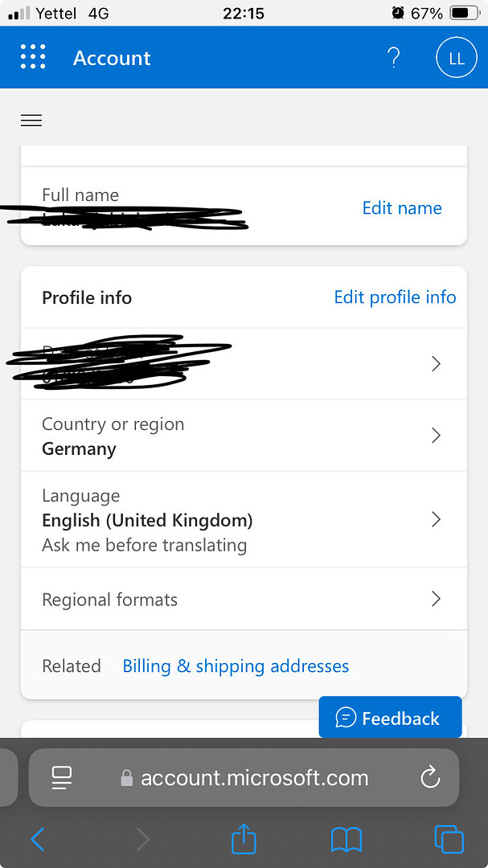Reload the page in Safari
The width and height of the screenshot is (488, 868).
pos(430,777)
